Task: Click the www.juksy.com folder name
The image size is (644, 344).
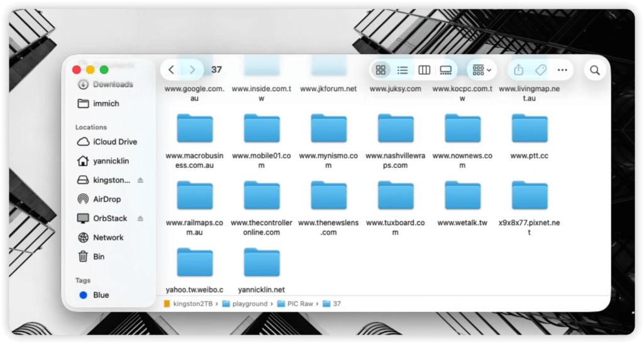Action: [x=396, y=89]
